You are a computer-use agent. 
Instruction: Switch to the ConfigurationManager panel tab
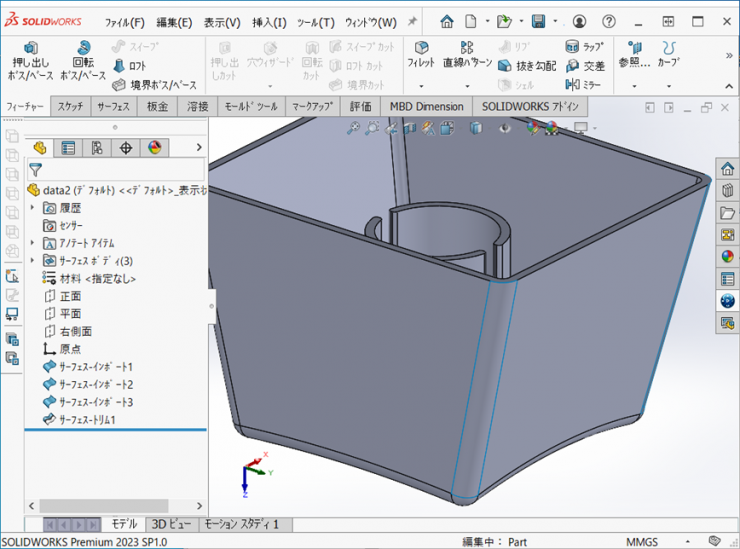click(x=97, y=148)
